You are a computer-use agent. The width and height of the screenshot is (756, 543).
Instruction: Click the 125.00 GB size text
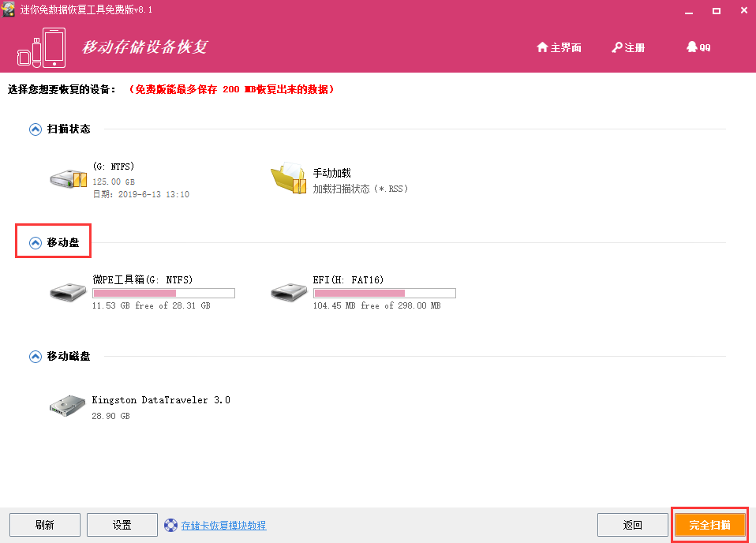(x=114, y=182)
